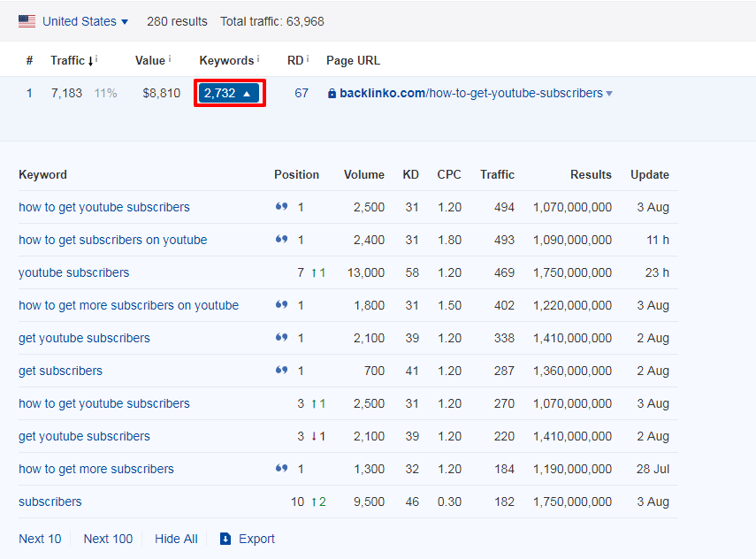Image resolution: width=756 pixels, height=559 pixels.
Task: Open the backlinko.com how-to-get-youtube-subscribers page link
Action: [471, 93]
